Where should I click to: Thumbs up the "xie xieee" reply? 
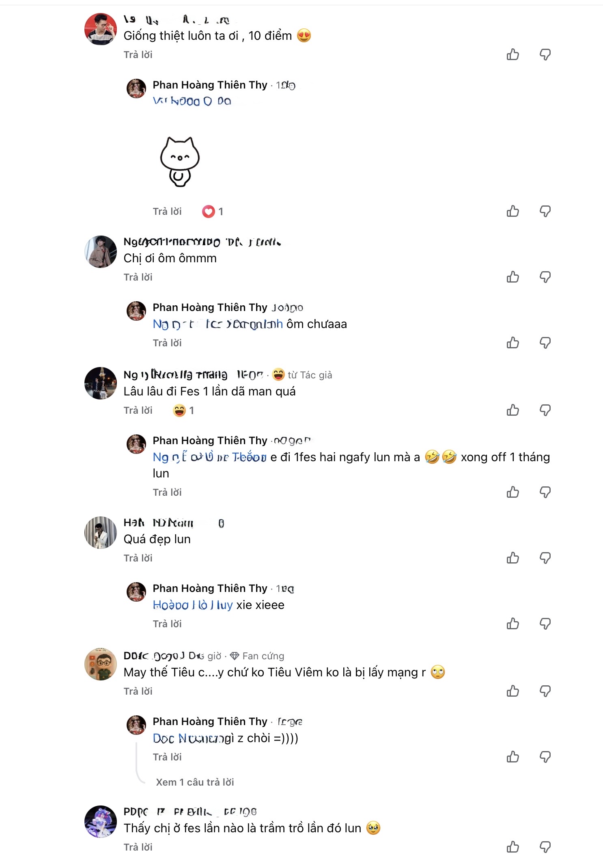point(513,624)
